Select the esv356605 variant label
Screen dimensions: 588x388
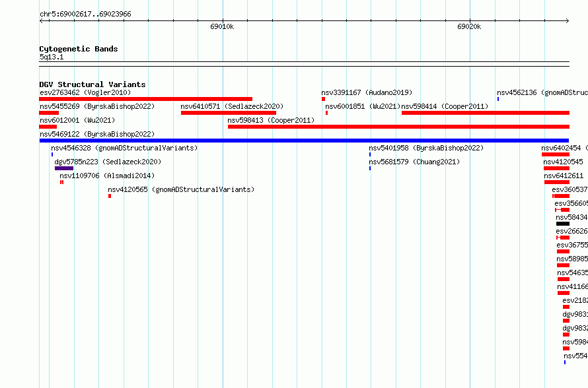[571, 203]
